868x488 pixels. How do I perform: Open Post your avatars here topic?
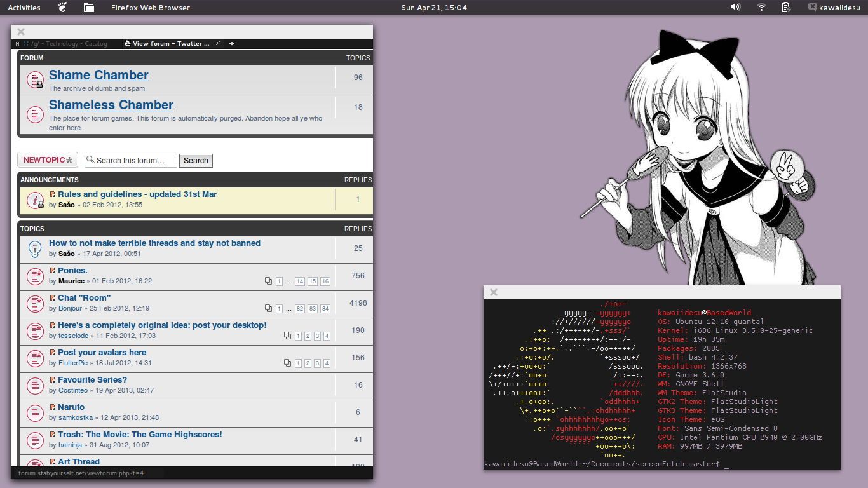pos(102,353)
